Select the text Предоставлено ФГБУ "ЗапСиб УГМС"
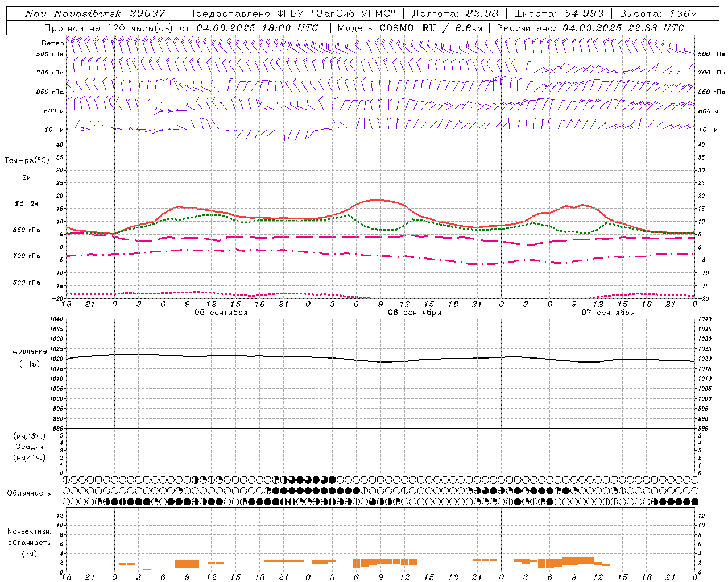 tap(291, 14)
